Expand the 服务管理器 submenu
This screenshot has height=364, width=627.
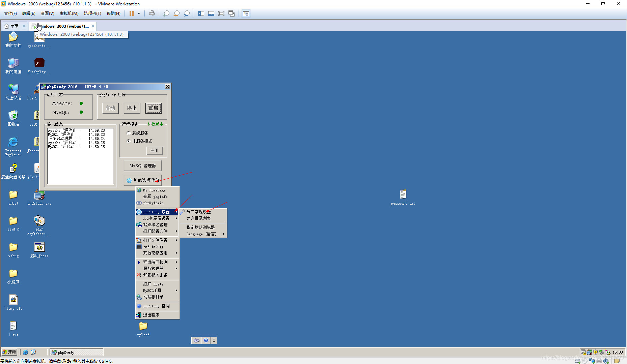(x=157, y=269)
